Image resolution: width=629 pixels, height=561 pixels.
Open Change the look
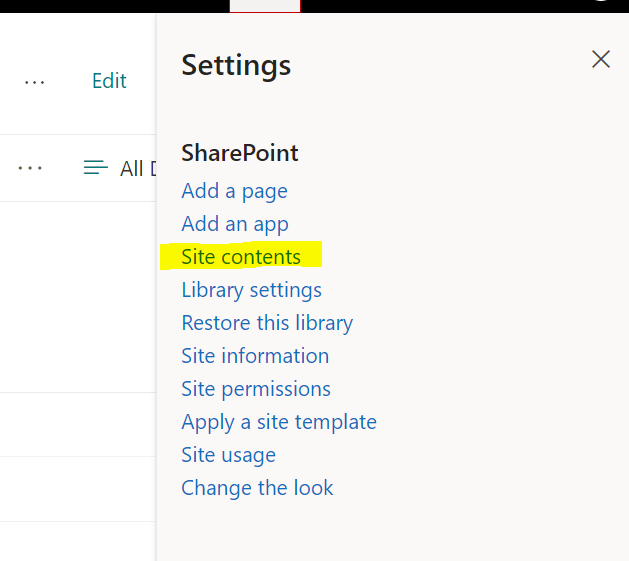coord(257,488)
